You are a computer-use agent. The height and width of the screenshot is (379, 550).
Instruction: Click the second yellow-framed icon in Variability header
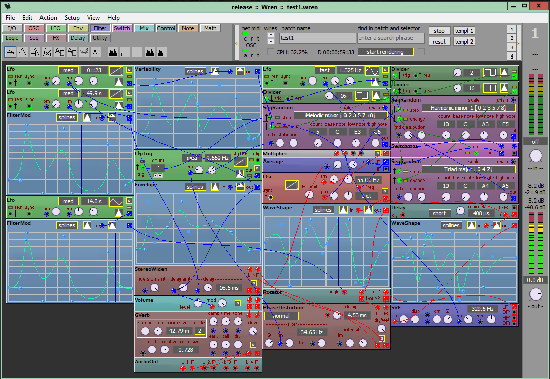coord(240,71)
